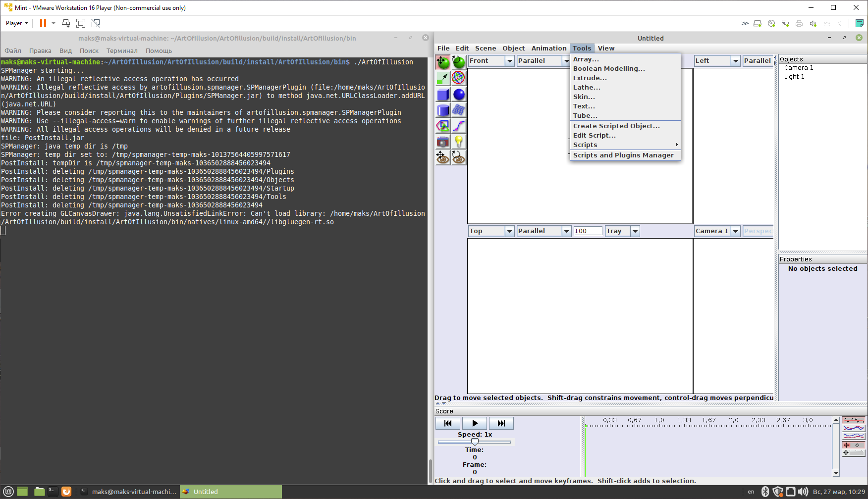
Task: Select Camera 1 in Objects list
Action: pyautogui.click(x=799, y=68)
